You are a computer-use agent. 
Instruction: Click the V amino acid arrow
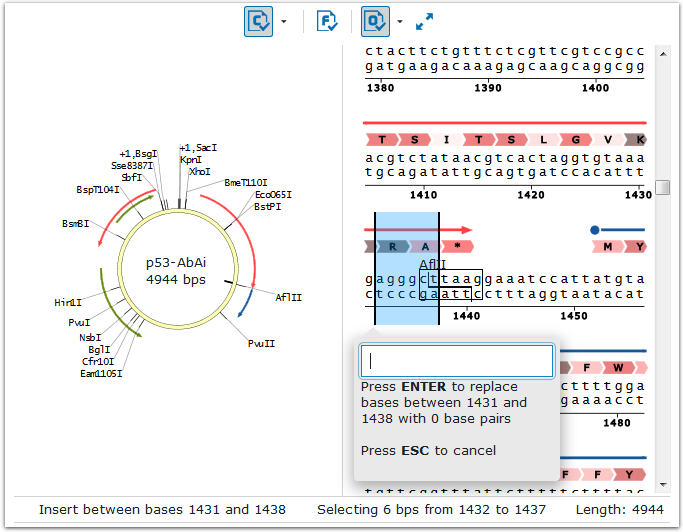point(608,140)
